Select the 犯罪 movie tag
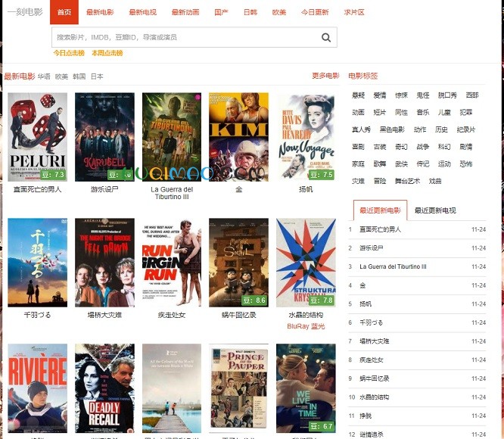504x439 pixels. 466,112
